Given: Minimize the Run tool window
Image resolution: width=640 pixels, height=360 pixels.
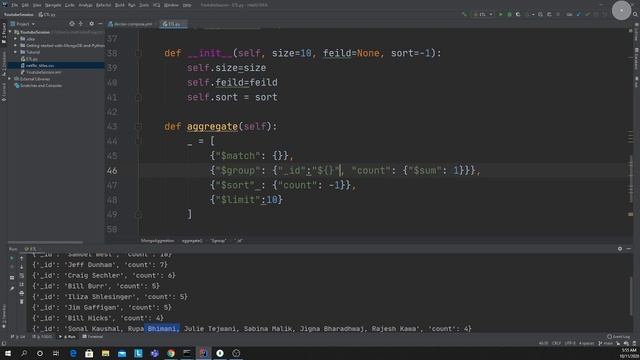Looking at the screenshot, I should point(629,249).
